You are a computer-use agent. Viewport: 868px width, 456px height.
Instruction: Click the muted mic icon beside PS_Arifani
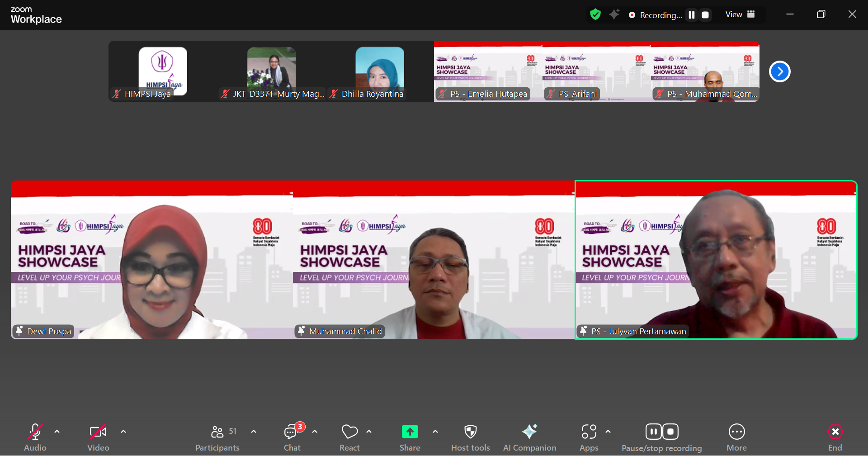click(551, 94)
